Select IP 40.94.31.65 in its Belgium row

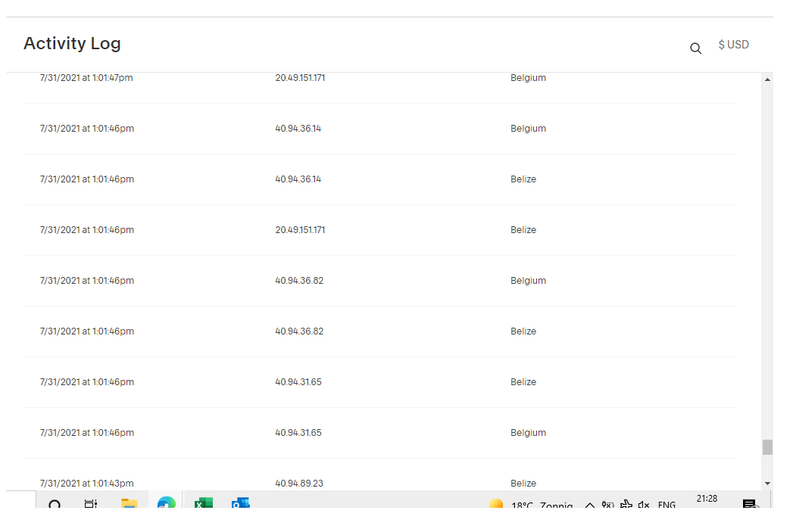point(298,433)
